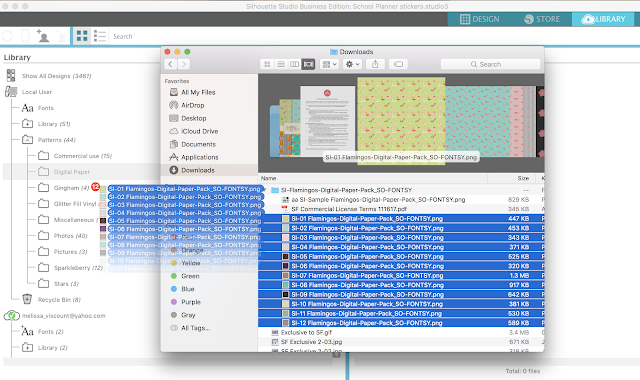Open Documents in Finder sidebar
This screenshot has height=380, width=640.
coord(198,144)
